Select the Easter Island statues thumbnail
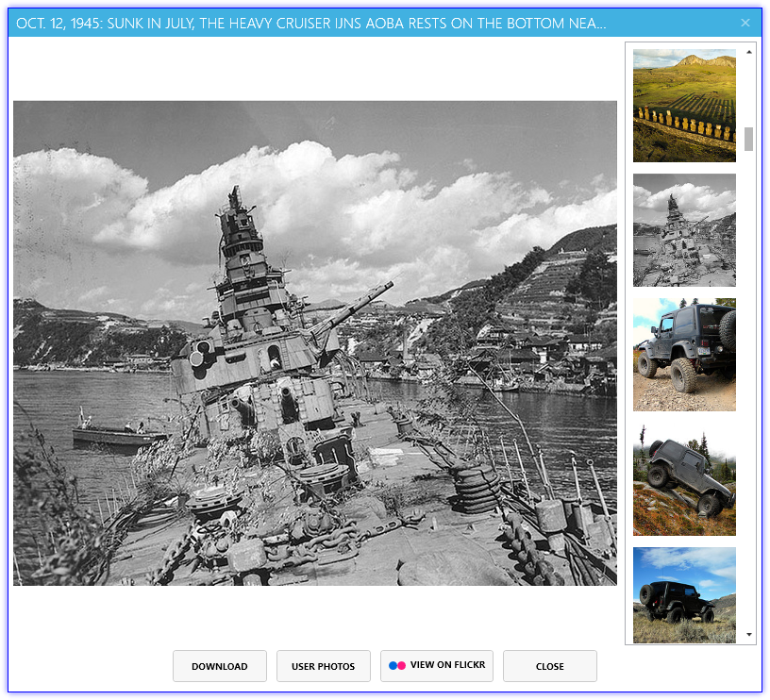 pos(684,106)
